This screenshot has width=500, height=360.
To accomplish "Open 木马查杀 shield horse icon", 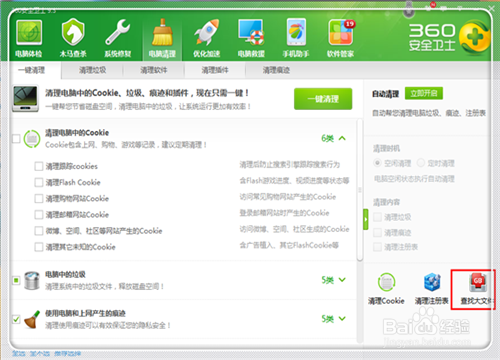I will pyautogui.click(x=73, y=32).
